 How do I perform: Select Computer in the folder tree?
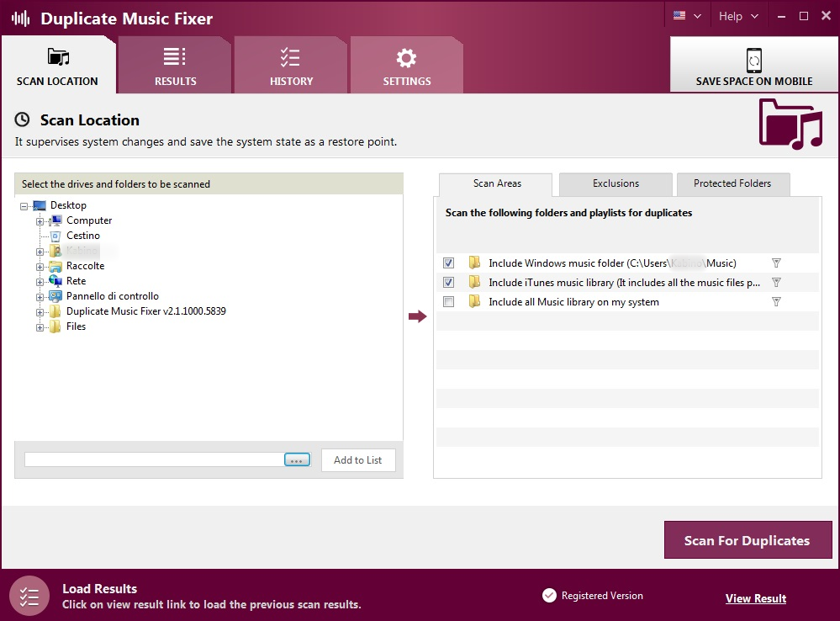pyautogui.click(x=89, y=220)
